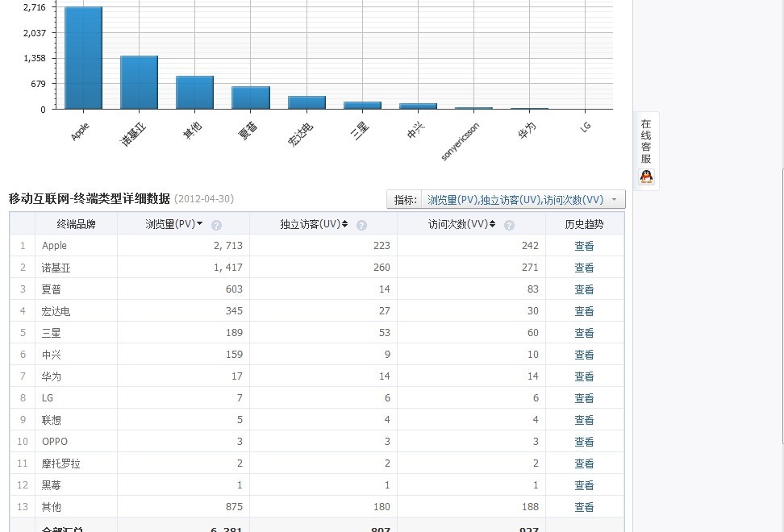Click the 终端品牌 column header
The image size is (784, 532).
pyautogui.click(x=76, y=224)
